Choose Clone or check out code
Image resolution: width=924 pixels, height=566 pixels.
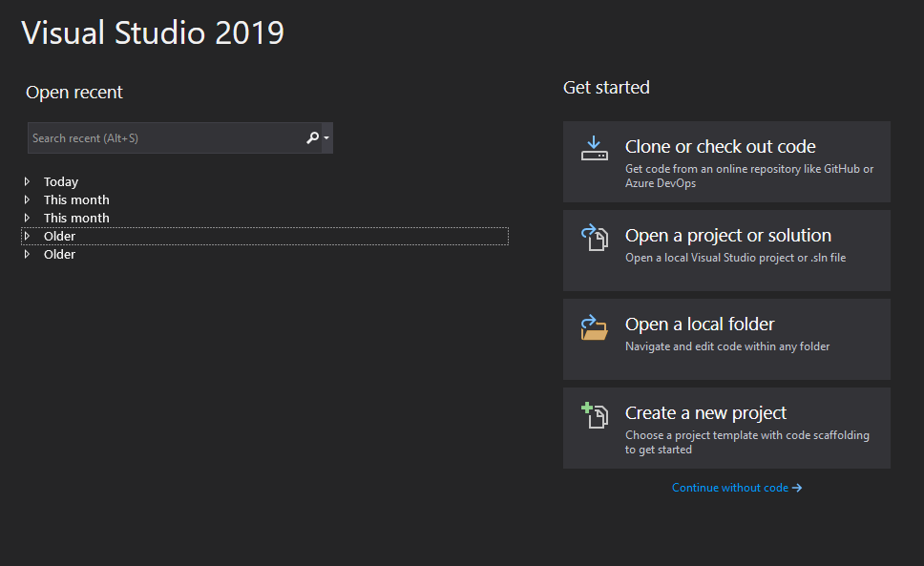click(720, 147)
